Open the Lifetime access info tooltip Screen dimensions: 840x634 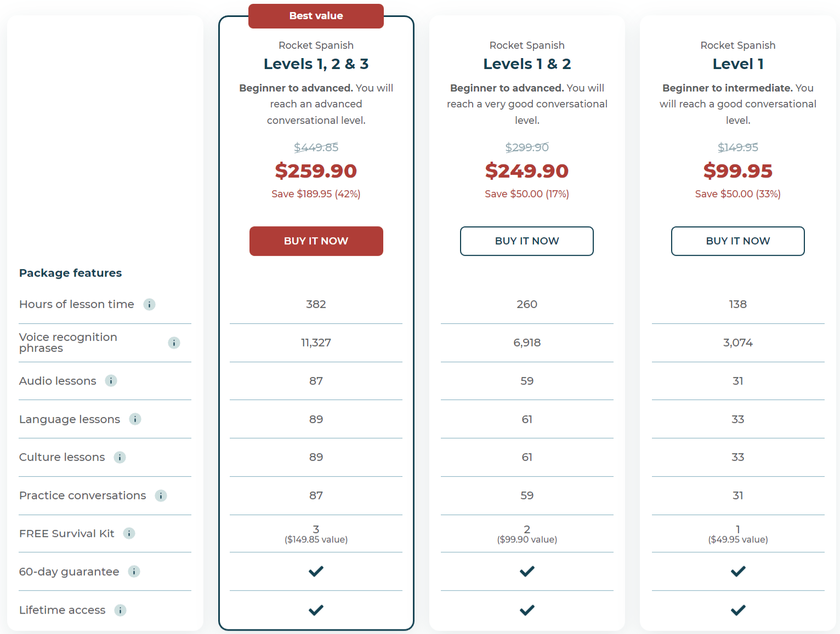click(120, 610)
